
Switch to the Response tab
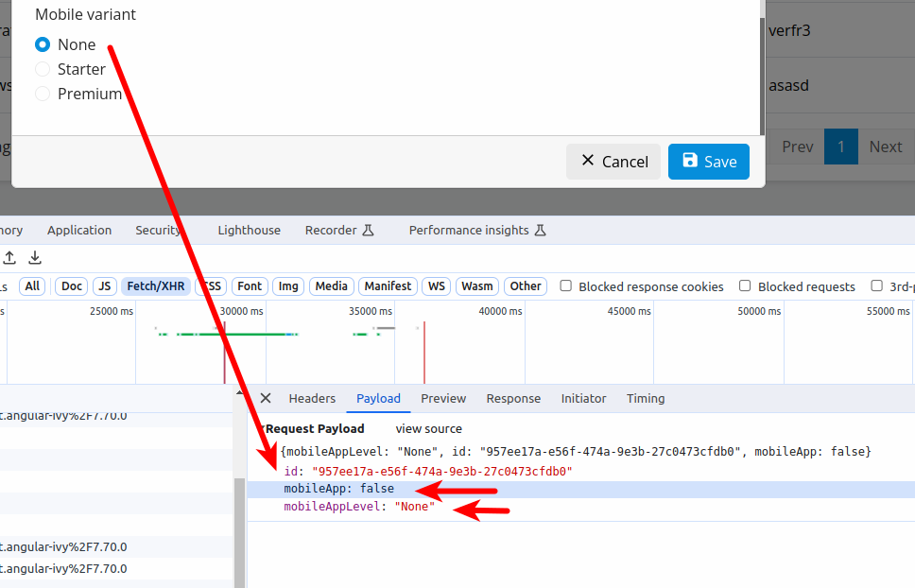pyautogui.click(x=513, y=398)
